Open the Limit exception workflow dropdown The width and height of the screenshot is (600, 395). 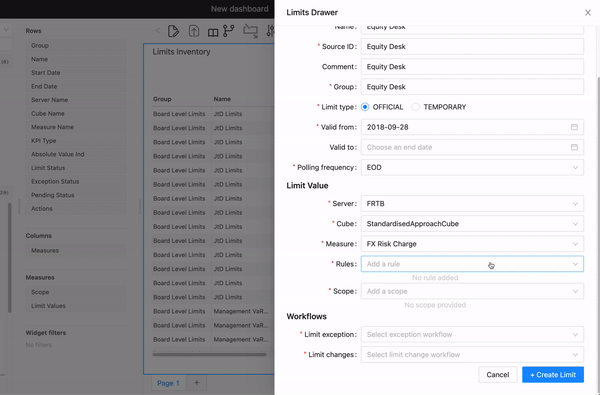click(x=472, y=335)
